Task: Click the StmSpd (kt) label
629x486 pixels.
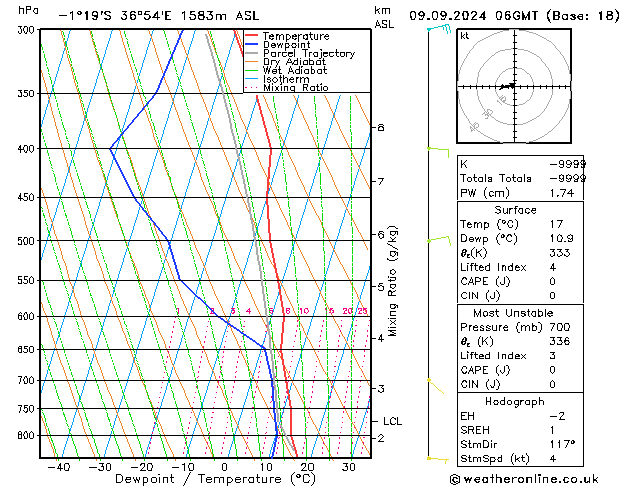Action: (x=495, y=459)
